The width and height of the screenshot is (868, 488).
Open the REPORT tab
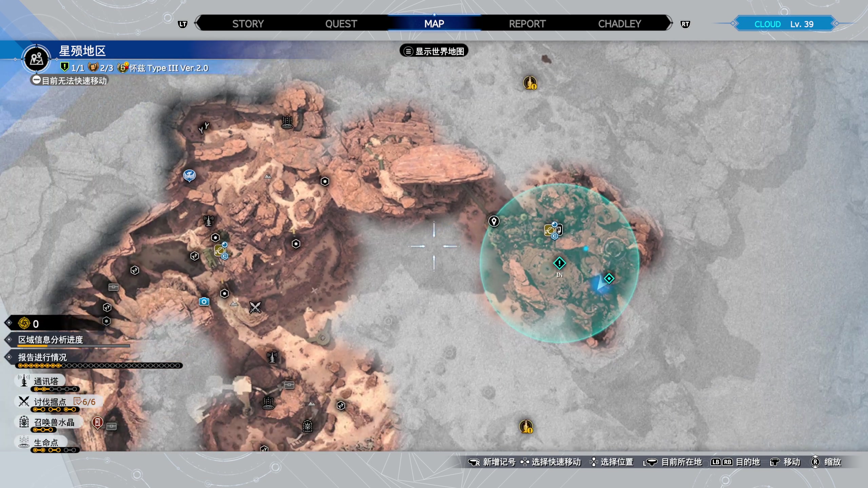click(x=527, y=24)
